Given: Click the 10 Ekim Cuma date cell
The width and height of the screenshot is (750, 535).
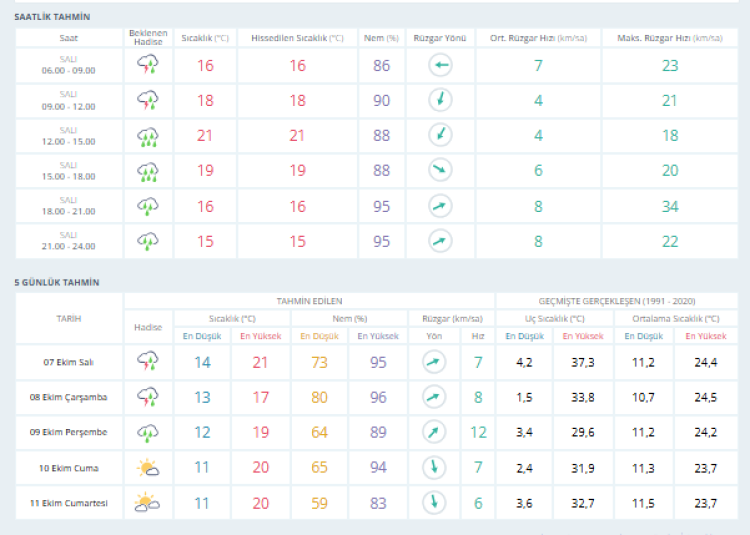Looking at the screenshot, I should pyautogui.click(x=68, y=468).
